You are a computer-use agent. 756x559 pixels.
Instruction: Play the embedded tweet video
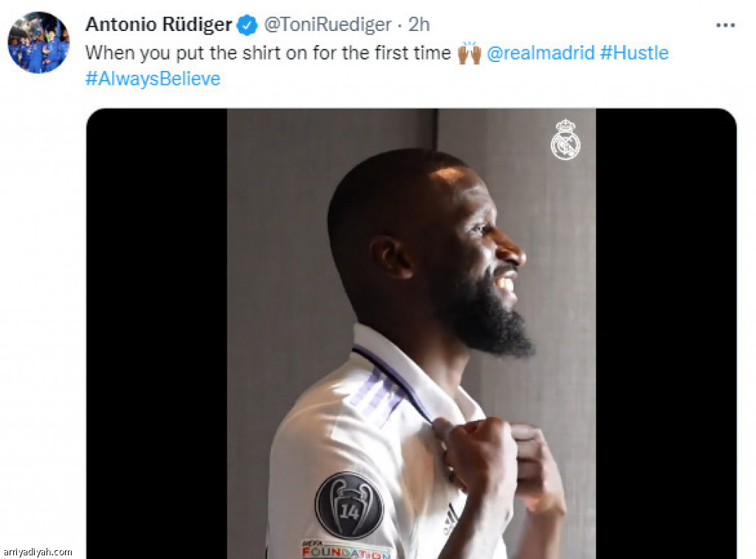coord(411,334)
